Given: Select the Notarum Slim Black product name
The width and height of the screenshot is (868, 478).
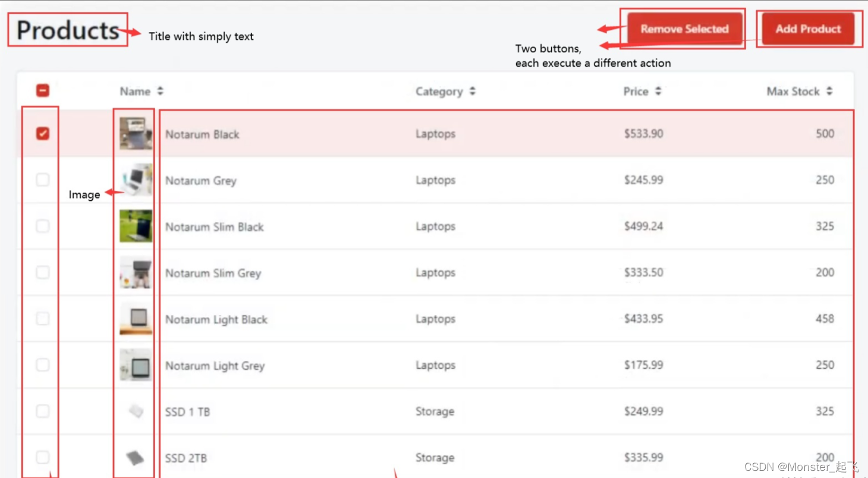Looking at the screenshot, I should 215,227.
